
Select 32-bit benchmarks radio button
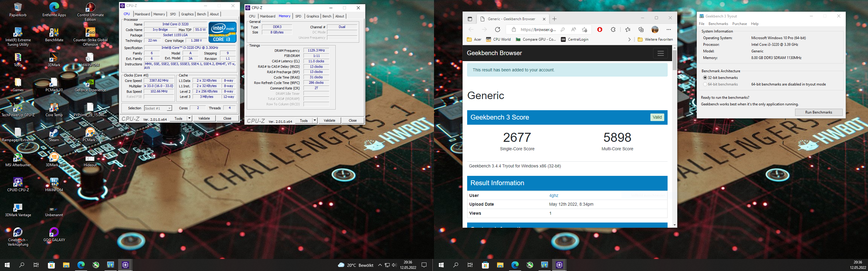(705, 78)
